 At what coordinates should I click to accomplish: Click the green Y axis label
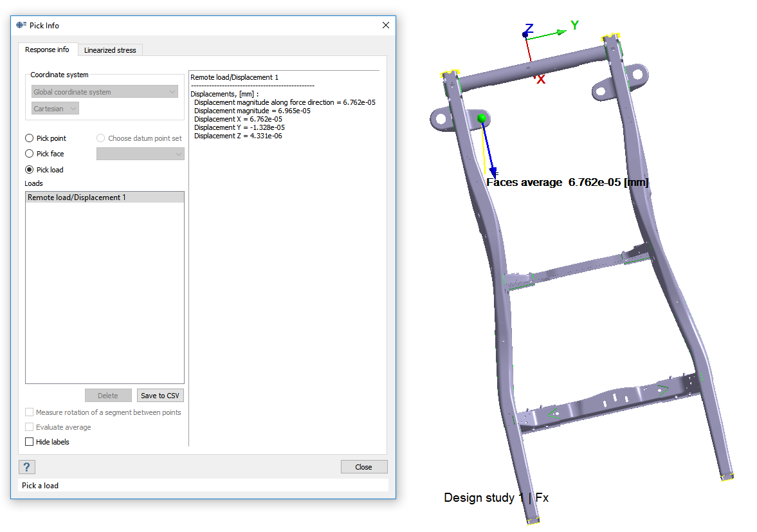point(575,25)
